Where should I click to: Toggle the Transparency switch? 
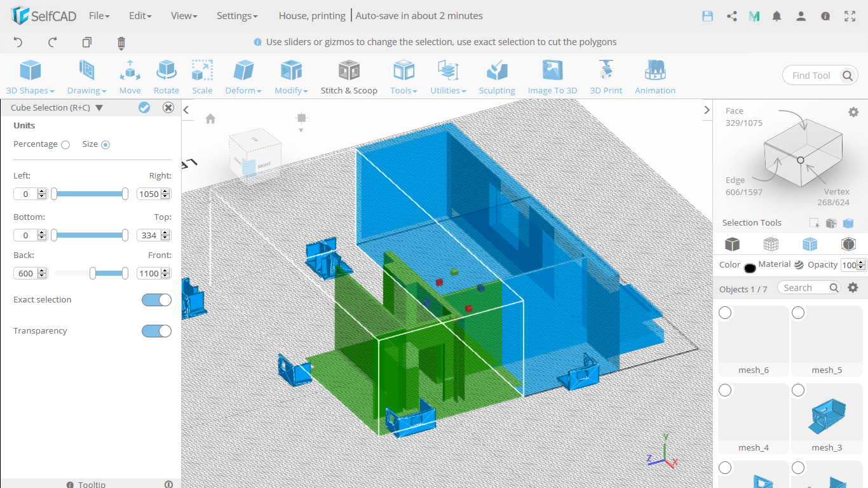(156, 331)
